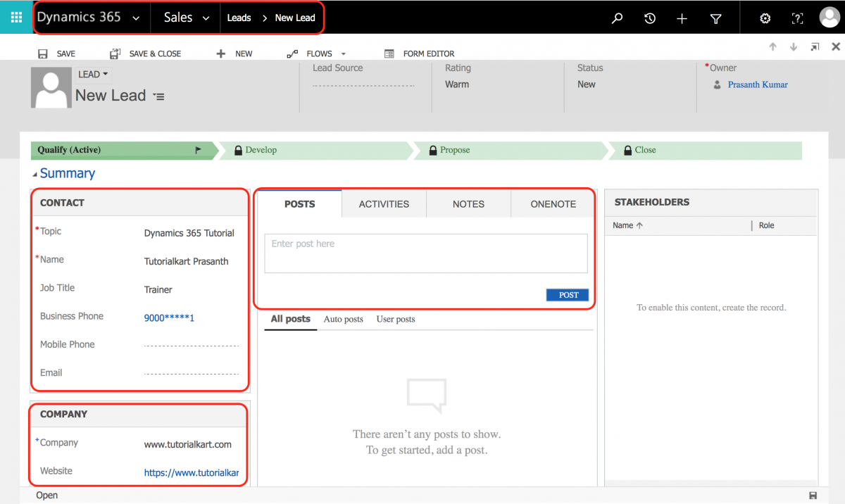Click the New record command
845x504 pixels.
coord(234,53)
